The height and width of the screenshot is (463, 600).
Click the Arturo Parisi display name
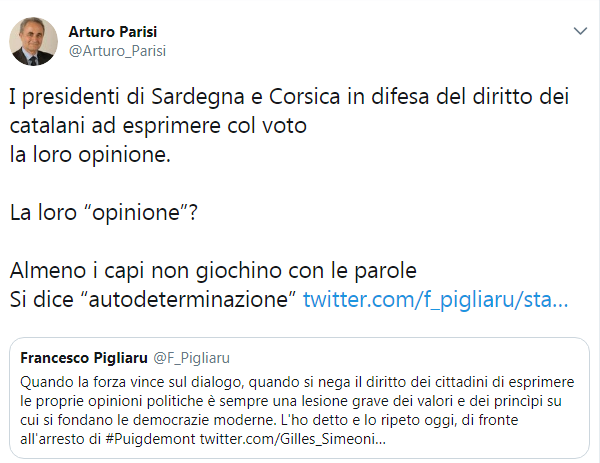(113, 32)
